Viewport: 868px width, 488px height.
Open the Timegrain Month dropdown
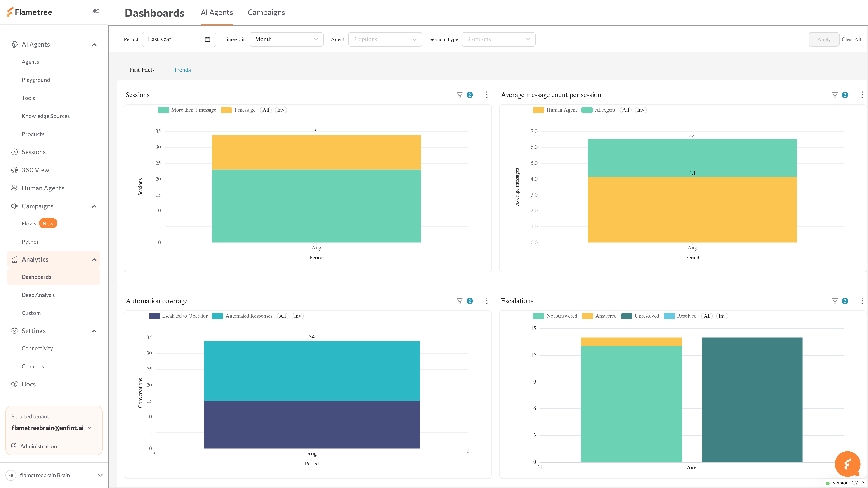(x=286, y=39)
